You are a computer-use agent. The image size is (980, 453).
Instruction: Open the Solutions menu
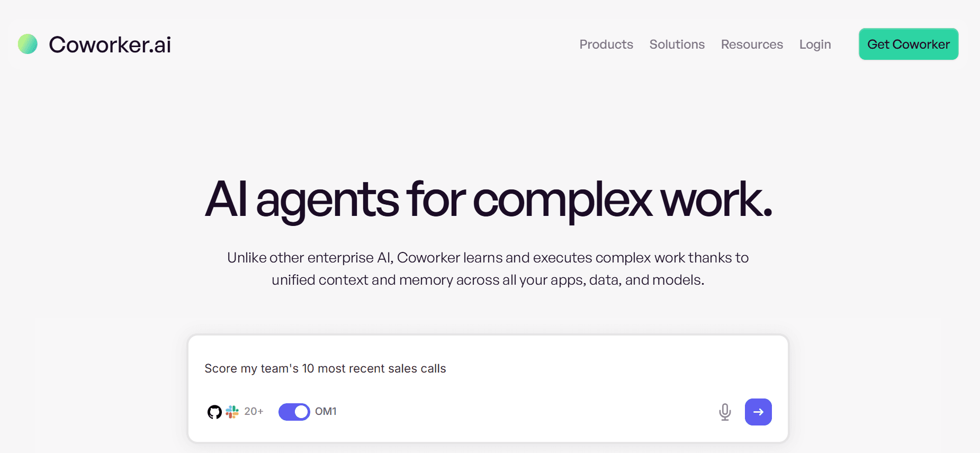(677, 44)
